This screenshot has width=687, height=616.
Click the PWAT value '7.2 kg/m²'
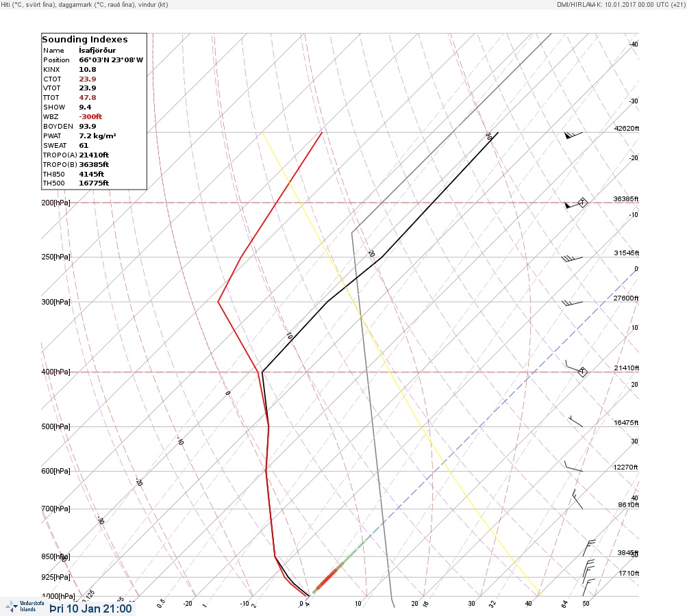[x=97, y=136]
